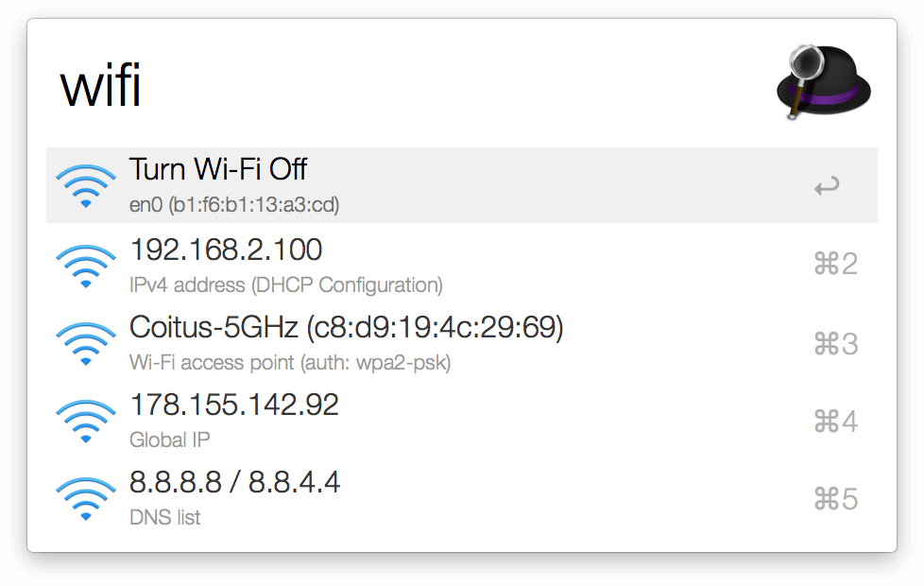Screen dimensions: 924x586
Task: Click the ⌘4 shortcut indicator
Action: [x=835, y=421]
